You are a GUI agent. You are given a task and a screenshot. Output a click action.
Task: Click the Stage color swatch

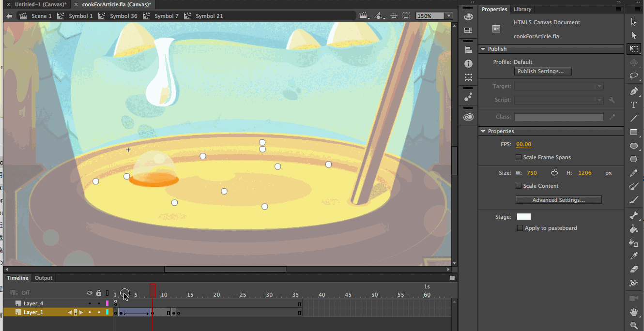[x=523, y=216]
